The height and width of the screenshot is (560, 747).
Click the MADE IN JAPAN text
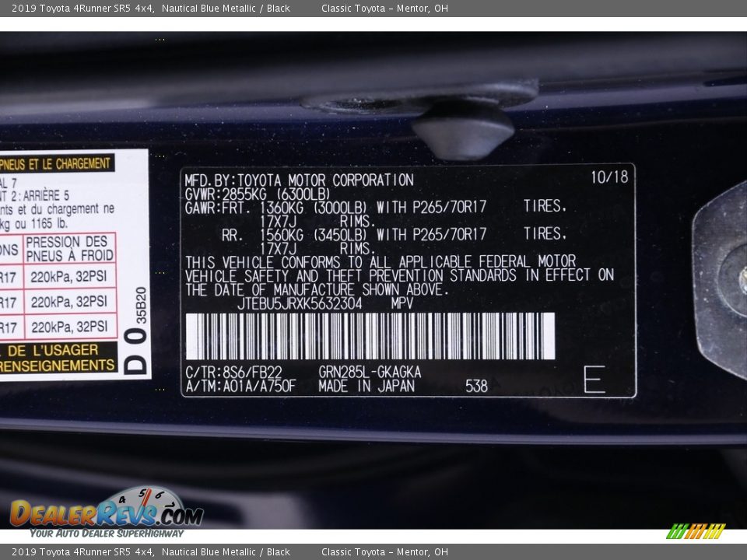[366, 386]
